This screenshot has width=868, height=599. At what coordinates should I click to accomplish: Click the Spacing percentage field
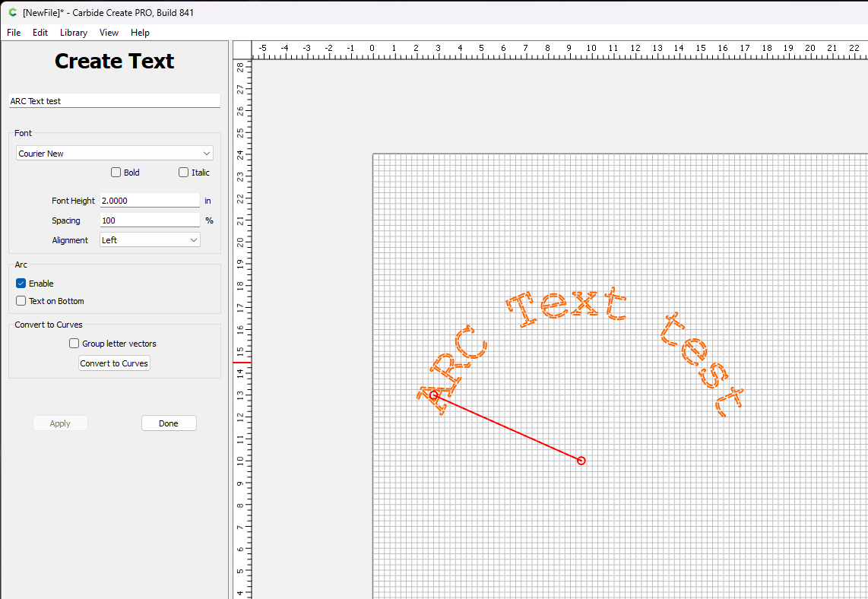point(149,220)
